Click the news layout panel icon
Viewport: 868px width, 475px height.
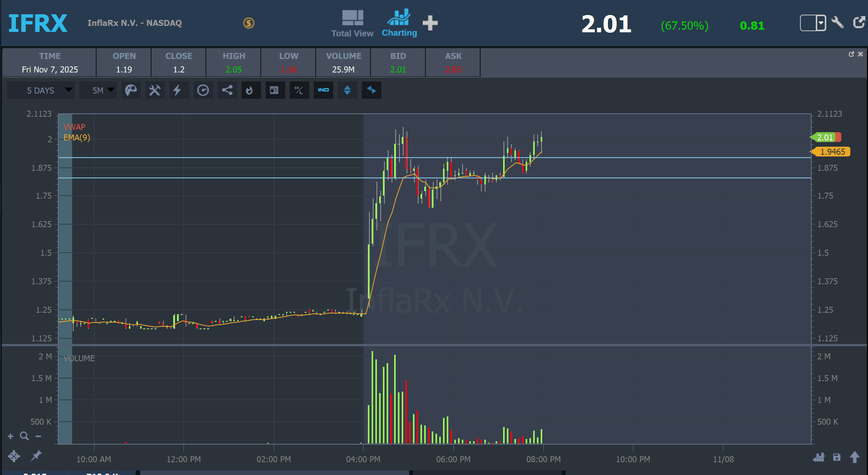pos(274,90)
